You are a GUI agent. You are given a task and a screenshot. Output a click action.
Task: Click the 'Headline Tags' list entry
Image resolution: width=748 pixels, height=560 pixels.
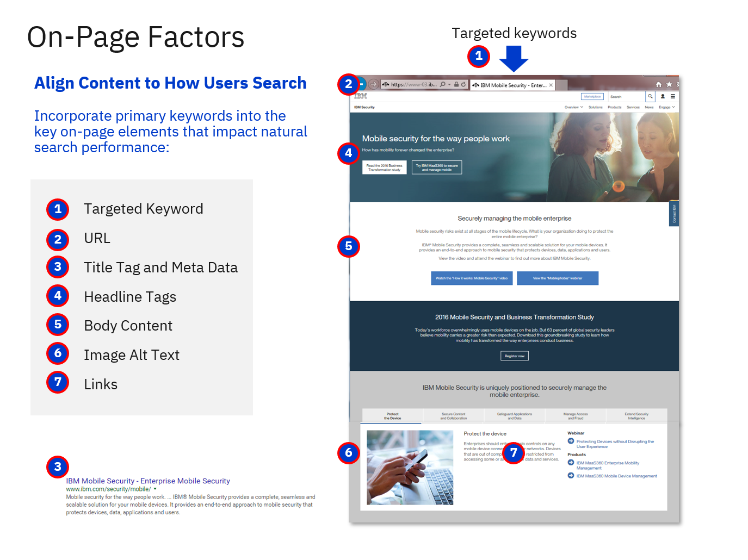[130, 297]
